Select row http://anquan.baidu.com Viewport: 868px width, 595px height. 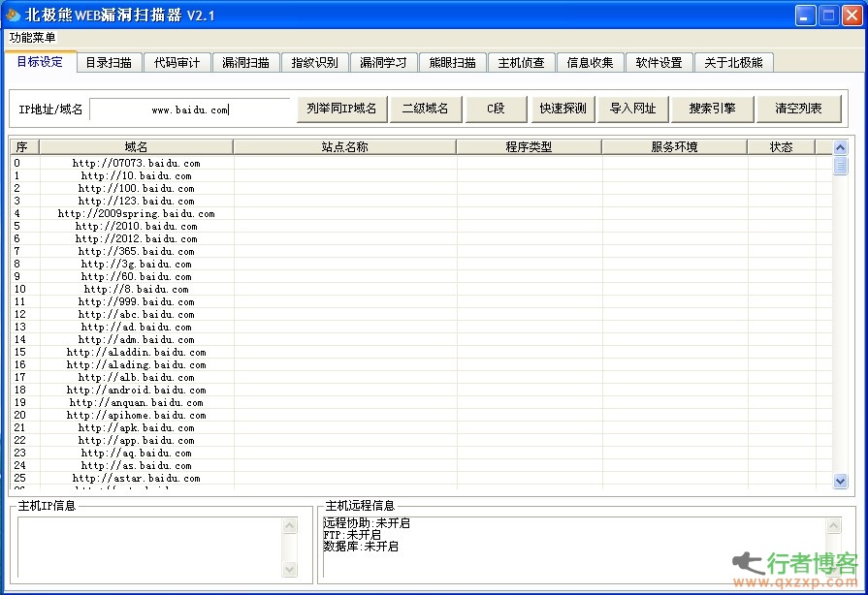click(421, 402)
